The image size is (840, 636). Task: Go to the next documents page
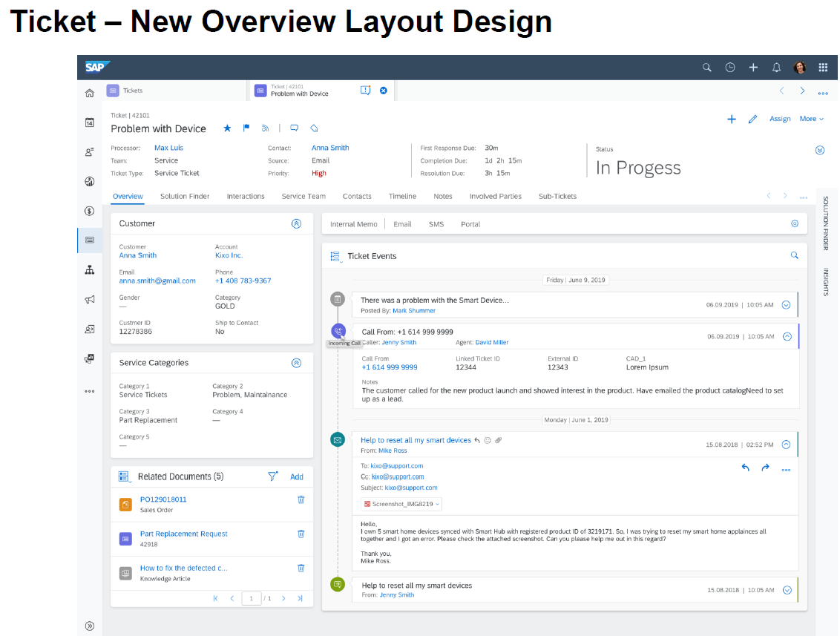pos(283,598)
